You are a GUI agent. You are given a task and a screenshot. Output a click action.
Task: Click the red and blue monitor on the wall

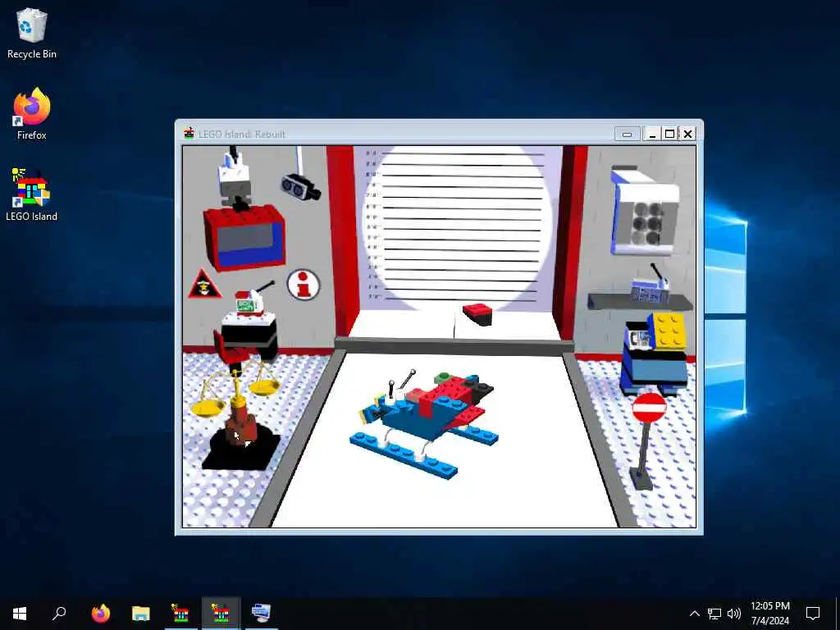[244, 238]
